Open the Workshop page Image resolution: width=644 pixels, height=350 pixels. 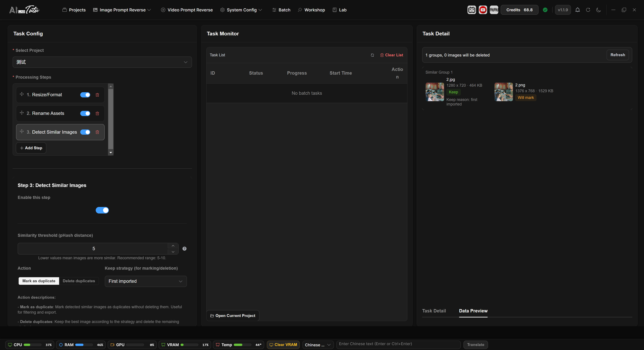pos(311,10)
